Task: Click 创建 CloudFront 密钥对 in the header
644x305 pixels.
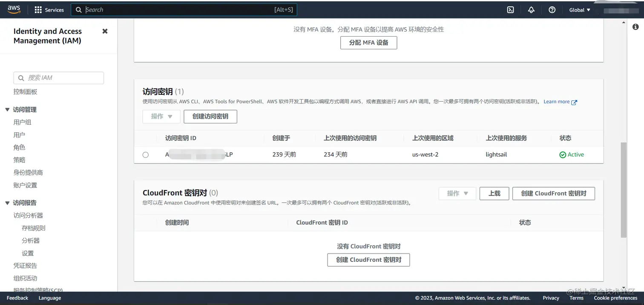Action: [x=554, y=194]
